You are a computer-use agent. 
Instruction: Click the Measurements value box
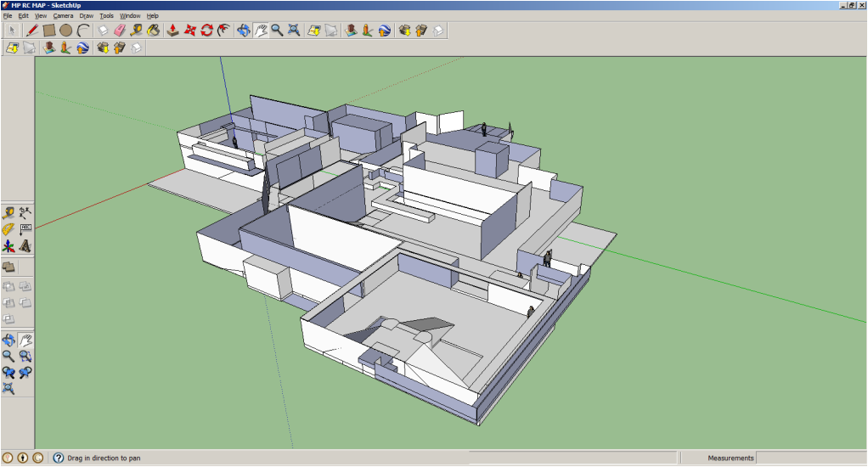(x=810, y=459)
